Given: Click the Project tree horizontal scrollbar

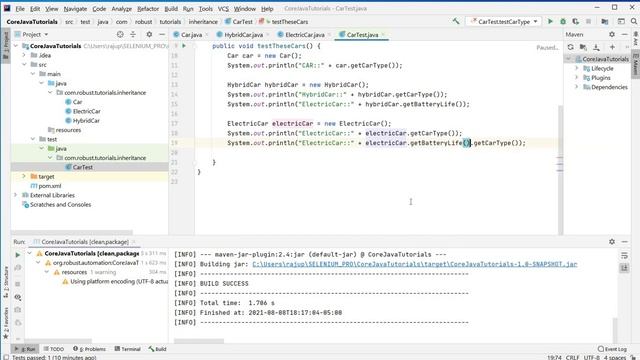Looking at the screenshot, I should click(x=73, y=233).
